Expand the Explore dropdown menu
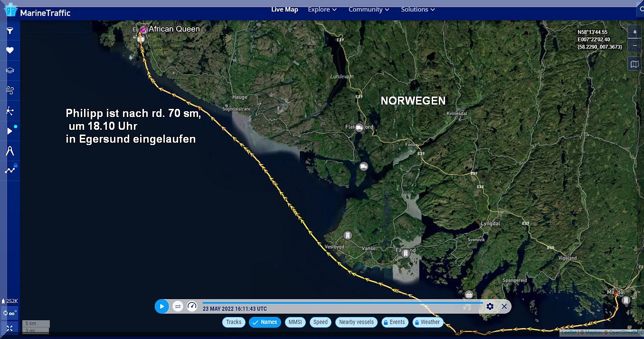644x339 pixels. point(322,10)
